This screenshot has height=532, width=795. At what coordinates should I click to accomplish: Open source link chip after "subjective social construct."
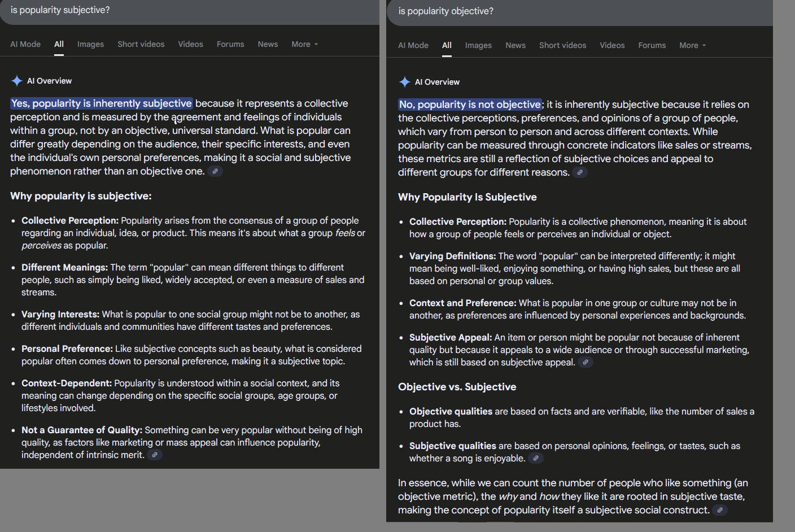pyautogui.click(x=720, y=510)
